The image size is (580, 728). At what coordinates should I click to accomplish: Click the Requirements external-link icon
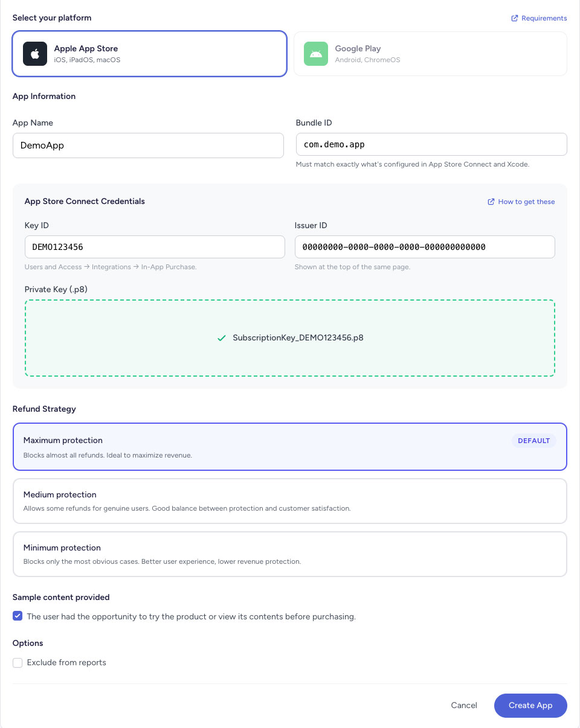[x=515, y=18]
